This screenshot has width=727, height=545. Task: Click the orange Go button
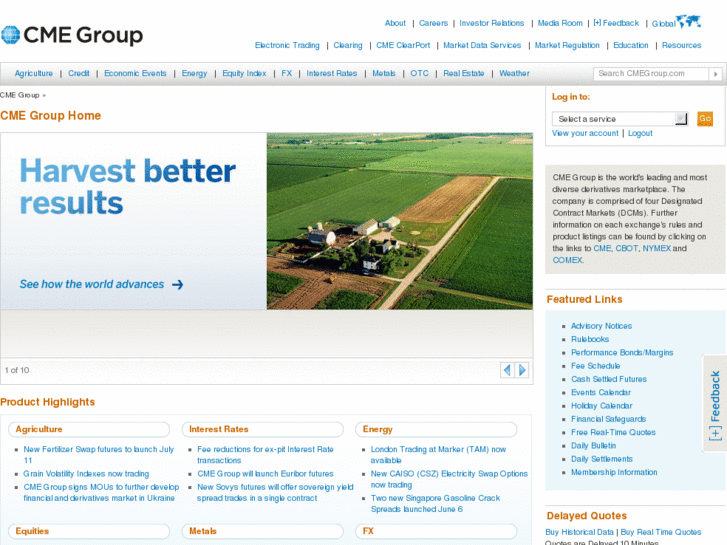tap(705, 119)
